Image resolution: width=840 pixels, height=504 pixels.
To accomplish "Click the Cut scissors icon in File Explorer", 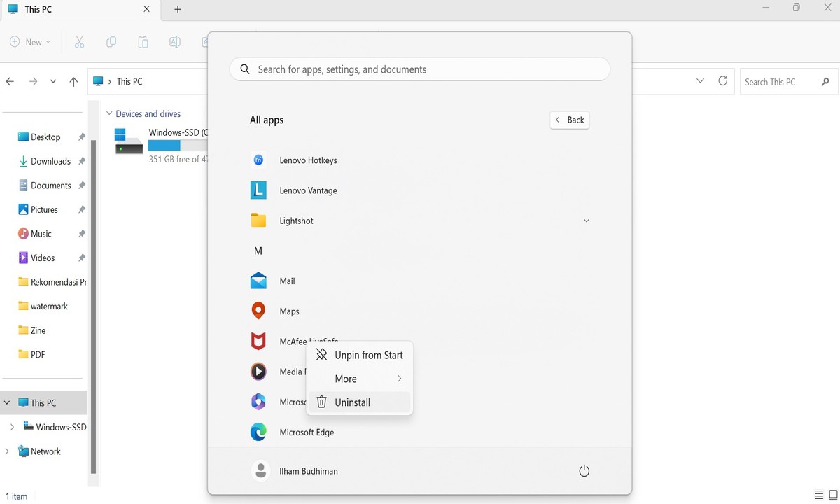I will point(79,42).
